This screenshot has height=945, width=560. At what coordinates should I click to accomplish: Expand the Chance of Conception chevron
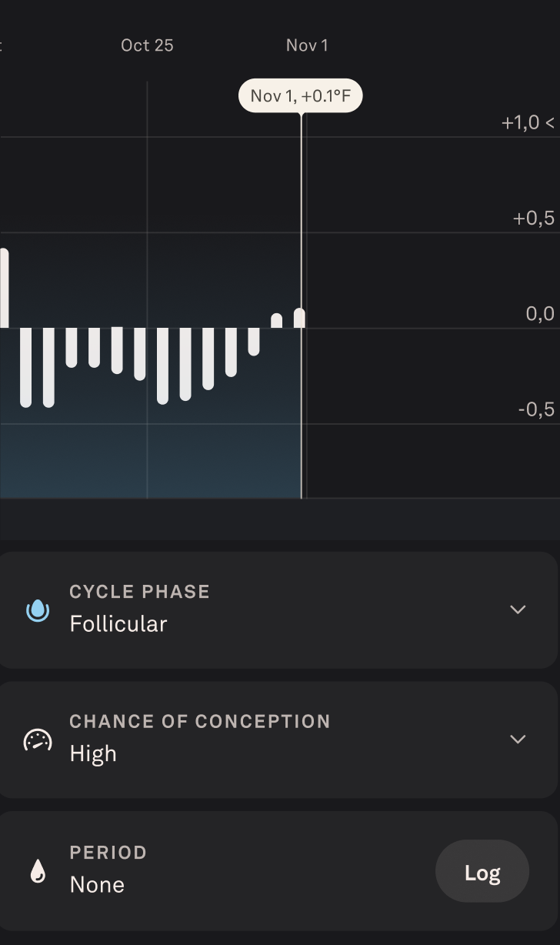[518, 740]
